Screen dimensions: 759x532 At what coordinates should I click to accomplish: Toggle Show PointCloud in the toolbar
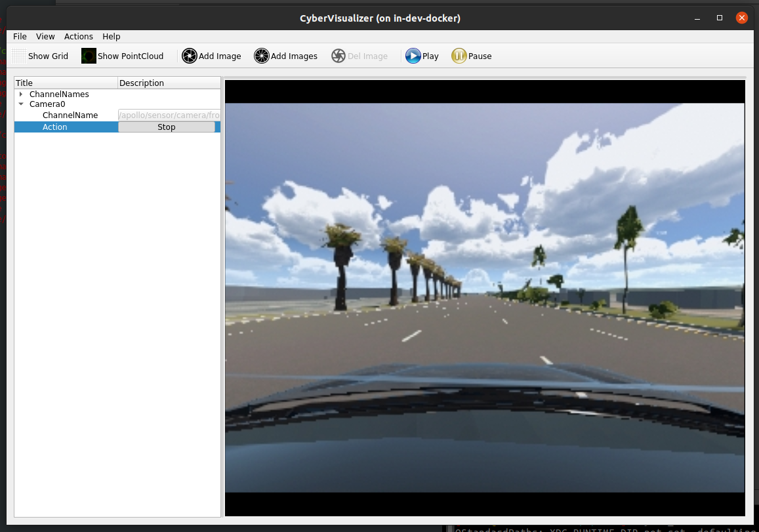(123, 56)
